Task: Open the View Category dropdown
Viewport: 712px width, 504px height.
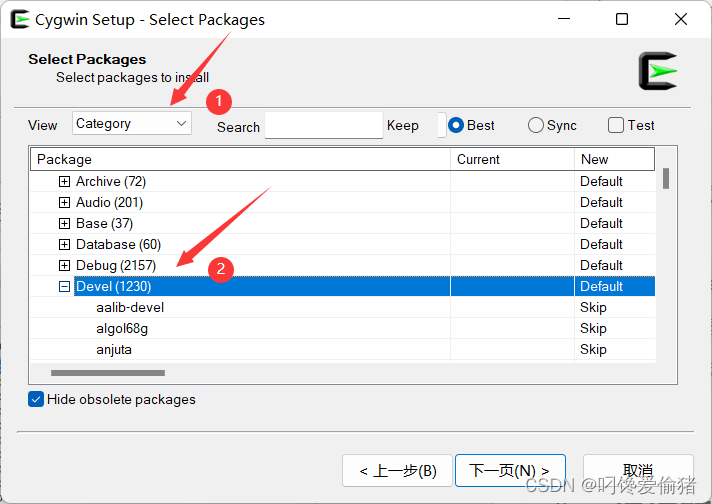Action: 132,124
